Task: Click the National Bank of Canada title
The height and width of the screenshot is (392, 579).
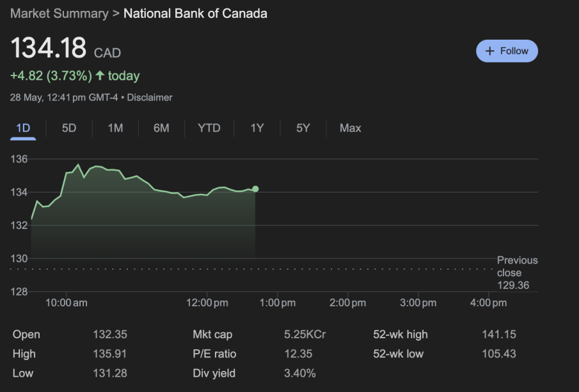Action: [x=195, y=13]
